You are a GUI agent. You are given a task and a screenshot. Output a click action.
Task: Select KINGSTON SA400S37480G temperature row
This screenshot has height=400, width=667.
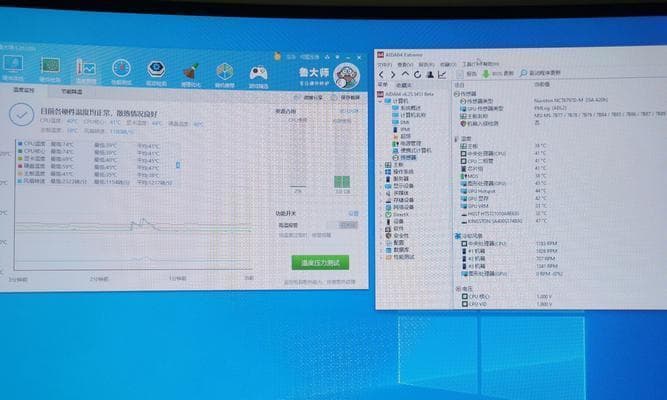(x=504, y=221)
